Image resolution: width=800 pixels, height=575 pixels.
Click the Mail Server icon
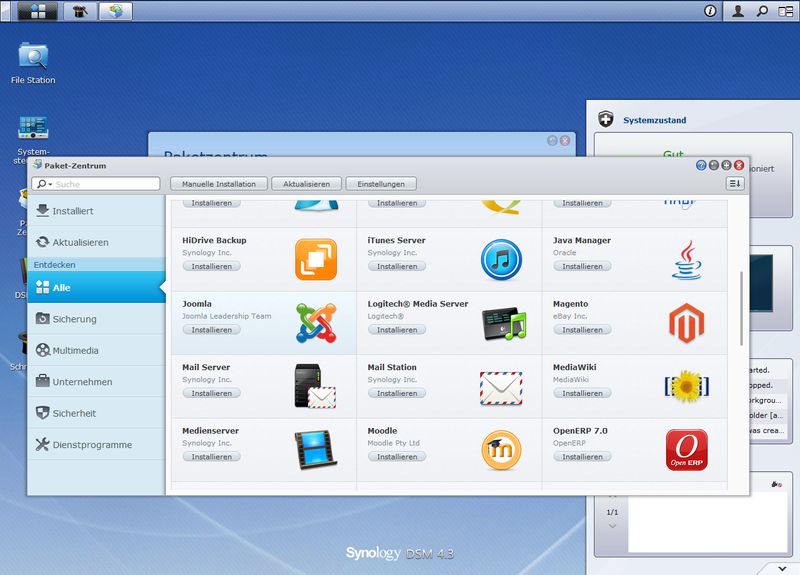315,386
